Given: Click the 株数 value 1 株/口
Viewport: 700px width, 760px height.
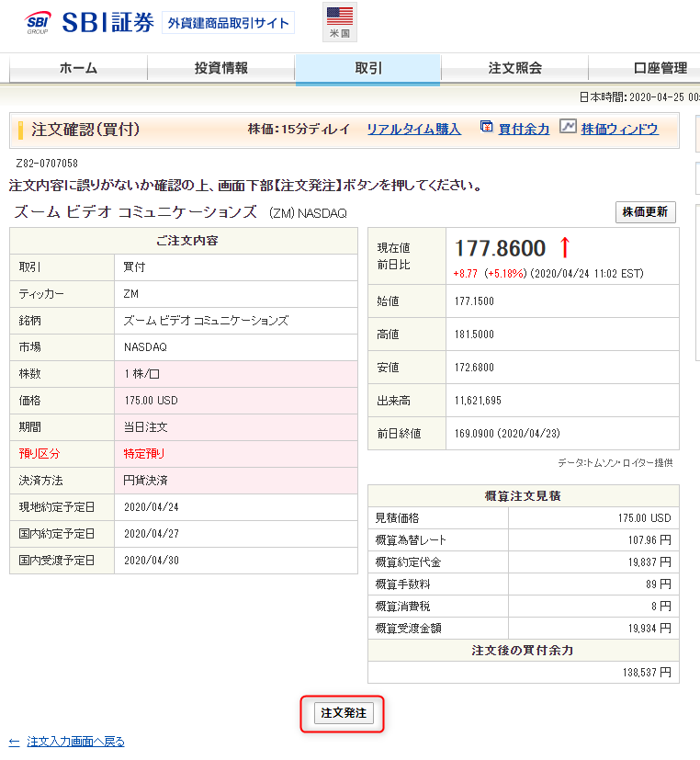Looking at the screenshot, I should [141, 374].
